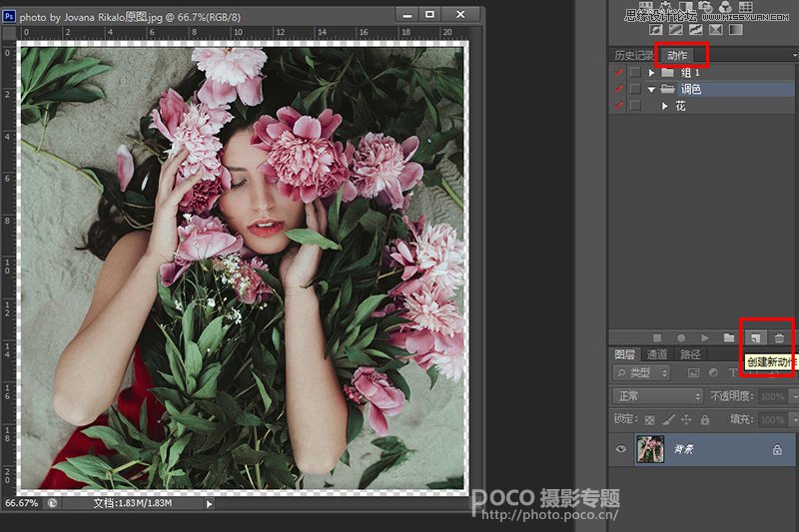799x532 pixels.
Task: Click padlock on 背景 layer row
Action: [x=777, y=449]
